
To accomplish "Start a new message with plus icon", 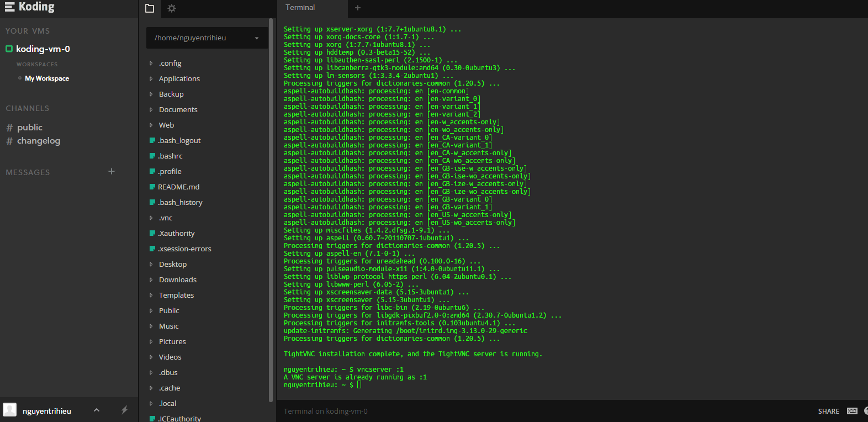I will [x=112, y=171].
